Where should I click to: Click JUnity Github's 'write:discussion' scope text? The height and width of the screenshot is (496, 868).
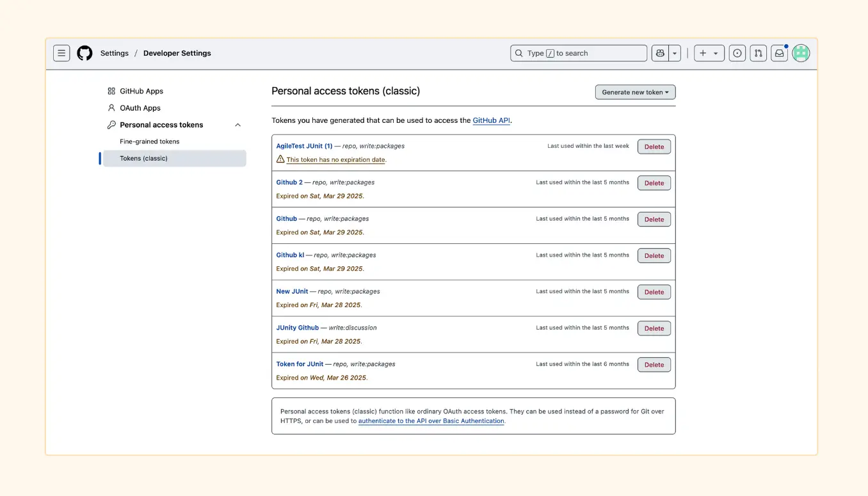click(353, 328)
